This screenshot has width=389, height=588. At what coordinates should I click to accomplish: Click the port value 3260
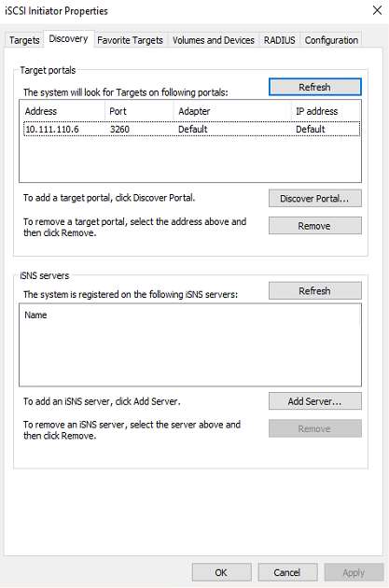[x=119, y=130]
